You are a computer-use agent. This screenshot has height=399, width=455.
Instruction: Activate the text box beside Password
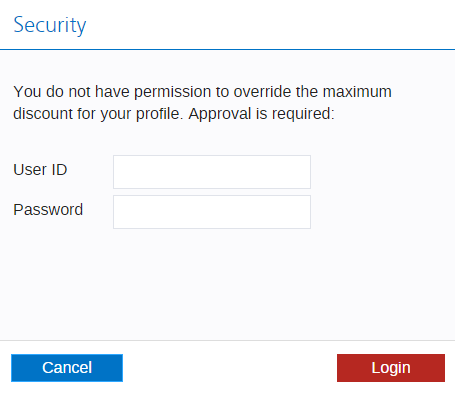[x=212, y=212]
